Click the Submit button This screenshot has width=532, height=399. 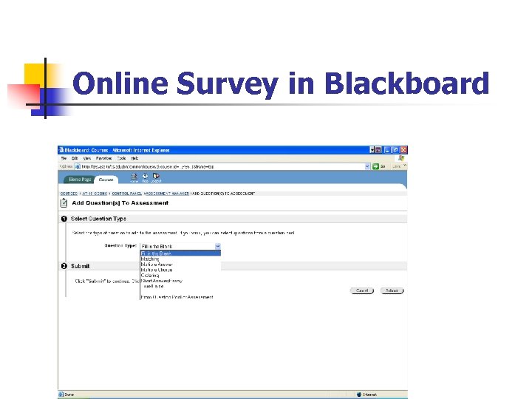(x=392, y=290)
